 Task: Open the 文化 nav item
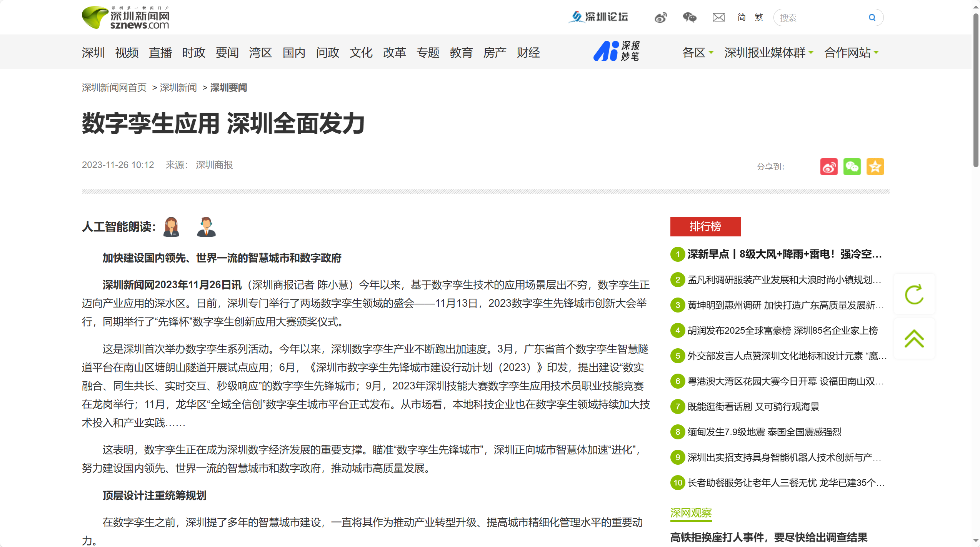coord(361,52)
